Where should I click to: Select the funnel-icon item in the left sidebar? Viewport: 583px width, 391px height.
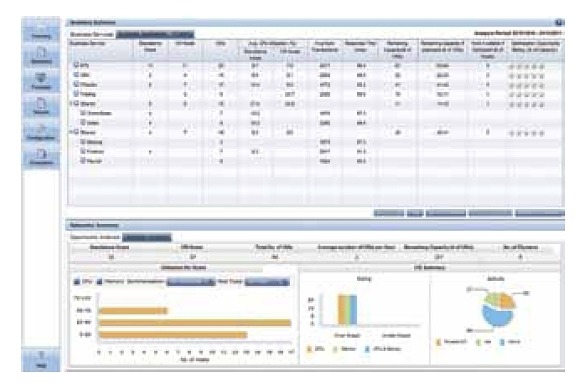point(41,81)
